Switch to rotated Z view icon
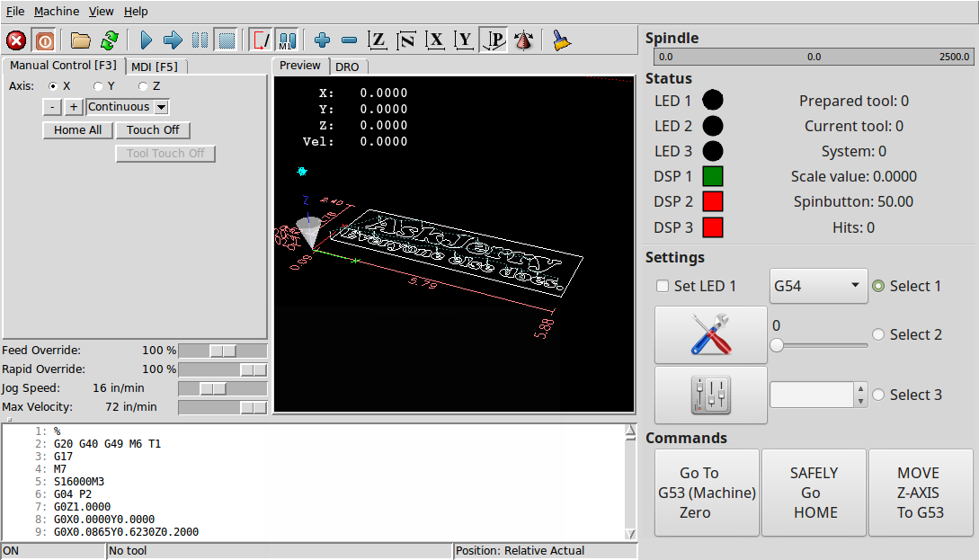Screen dimensions: 979x560 point(405,40)
